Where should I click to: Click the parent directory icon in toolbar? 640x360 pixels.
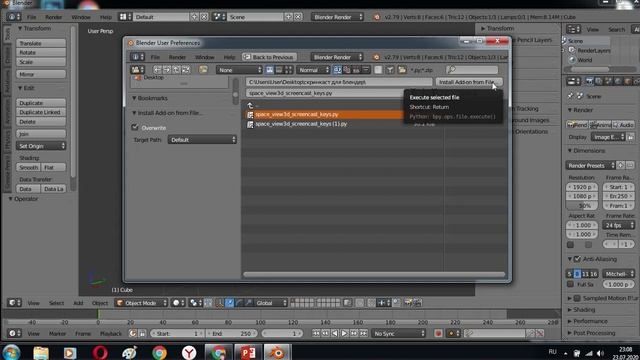pos(176,70)
